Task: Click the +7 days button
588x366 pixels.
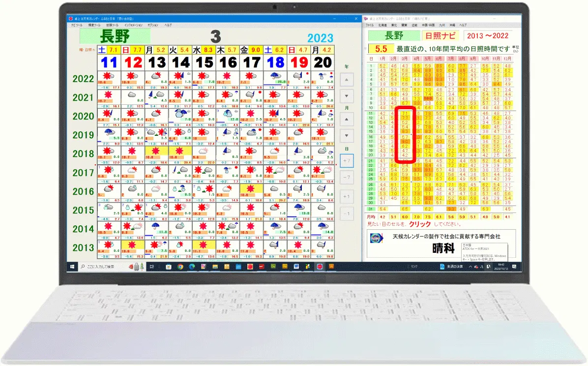Action: click(x=346, y=160)
